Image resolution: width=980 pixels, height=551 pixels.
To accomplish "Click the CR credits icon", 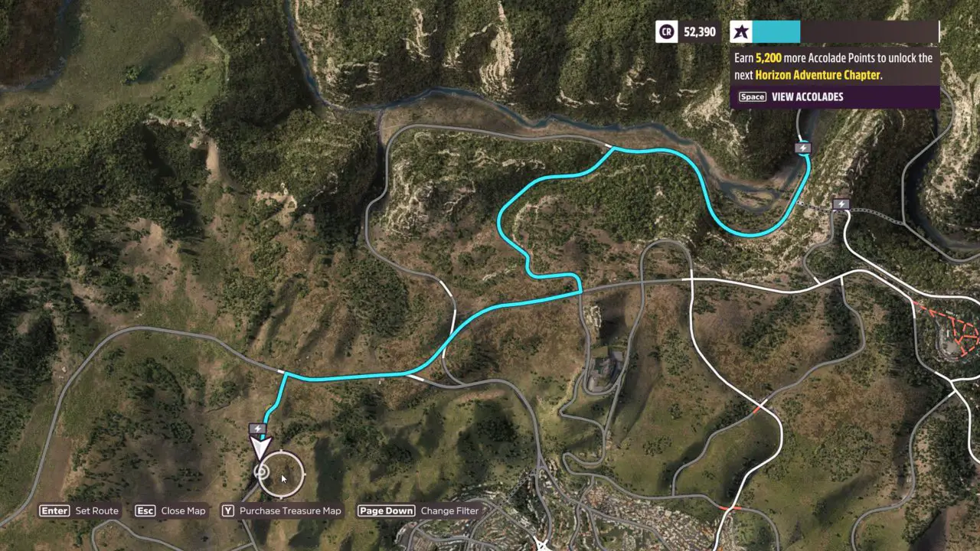I will pos(667,32).
